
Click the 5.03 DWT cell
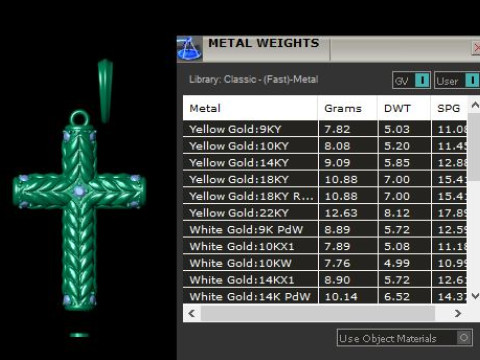[404, 129]
